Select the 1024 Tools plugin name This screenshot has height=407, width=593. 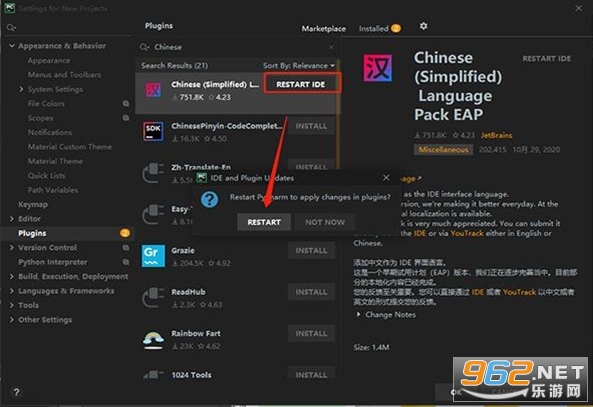(x=191, y=375)
